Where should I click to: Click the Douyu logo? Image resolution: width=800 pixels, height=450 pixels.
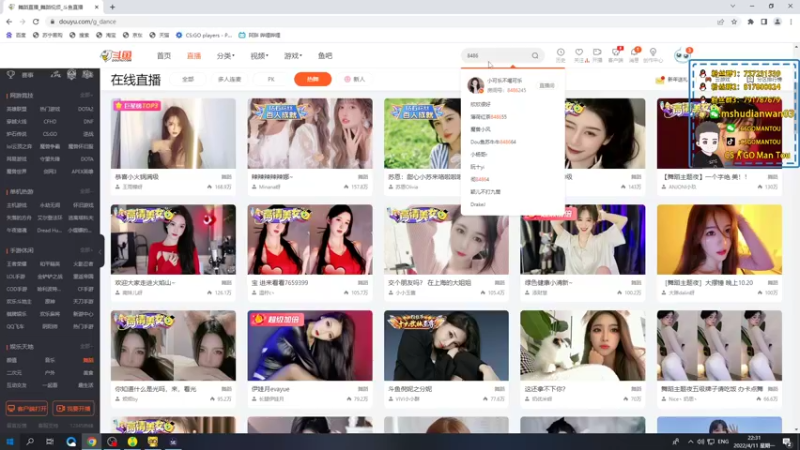tap(117, 56)
